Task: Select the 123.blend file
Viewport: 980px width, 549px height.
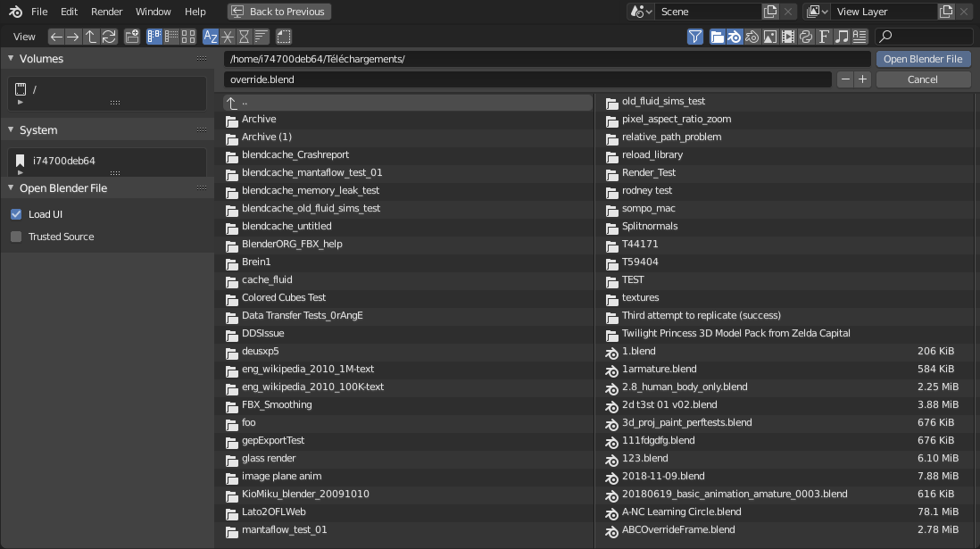Action: [x=785, y=458]
